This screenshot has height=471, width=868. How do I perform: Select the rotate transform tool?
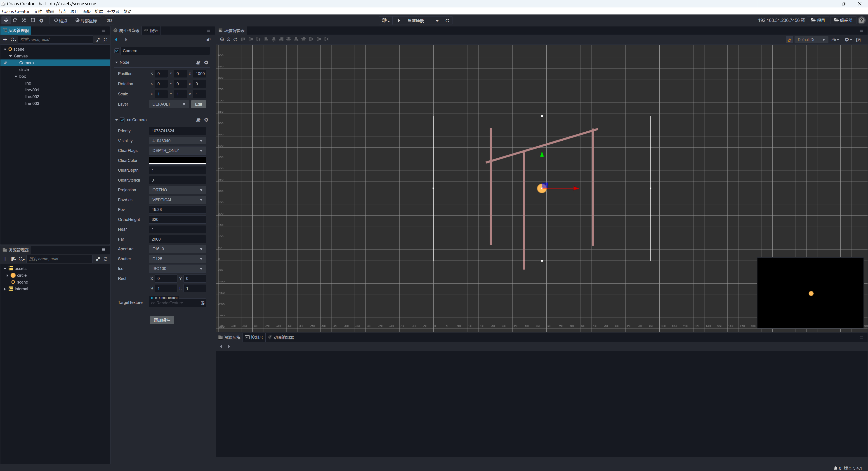coord(15,21)
